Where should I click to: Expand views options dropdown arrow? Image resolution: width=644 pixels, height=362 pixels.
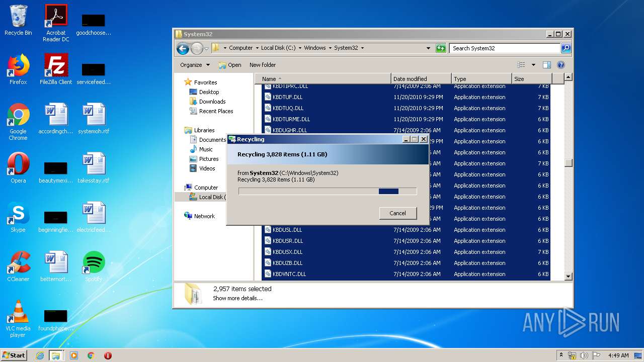click(533, 65)
